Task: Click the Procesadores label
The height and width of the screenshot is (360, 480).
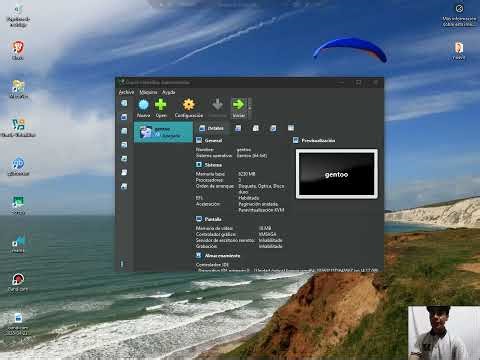Action: [x=210, y=180]
